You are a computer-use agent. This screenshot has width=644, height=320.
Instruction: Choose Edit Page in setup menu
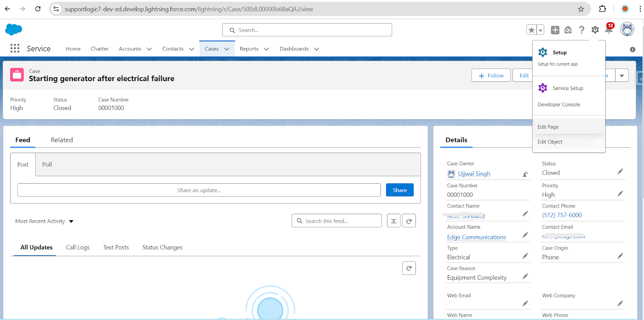(569, 127)
